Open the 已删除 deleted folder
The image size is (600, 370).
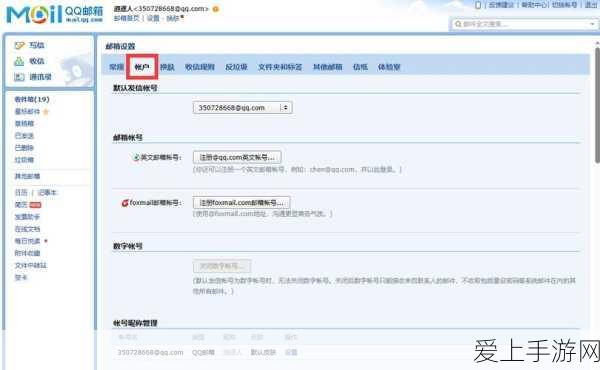click(x=24, y=148)
